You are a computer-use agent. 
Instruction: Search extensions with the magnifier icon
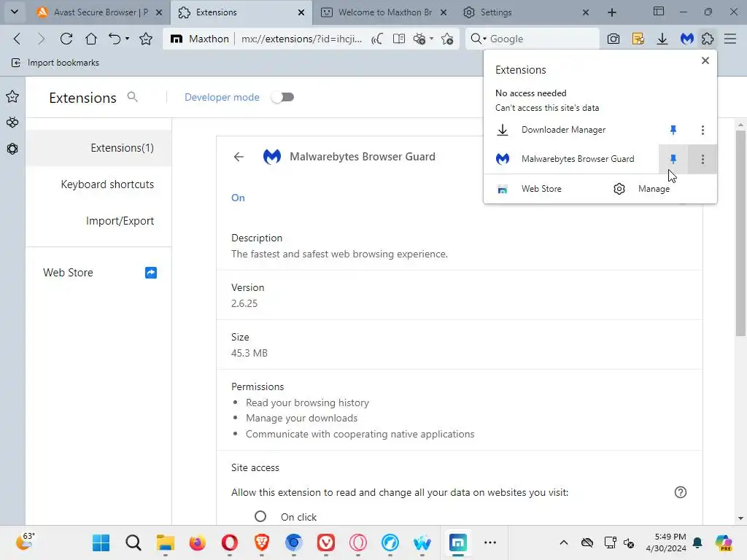click(x=133, y=97)
